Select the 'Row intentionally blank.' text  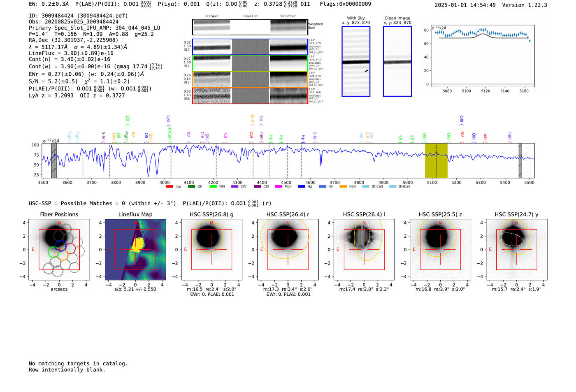point(67,370)
